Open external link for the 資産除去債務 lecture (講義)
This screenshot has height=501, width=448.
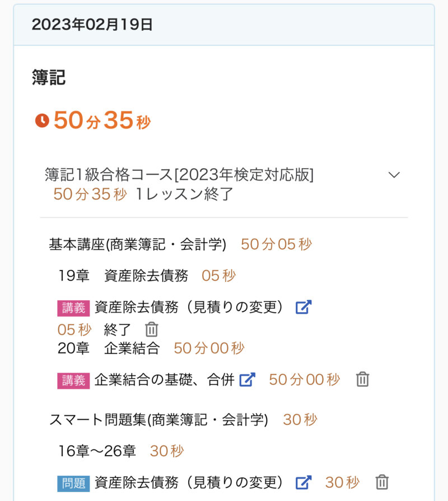click(303, 307)
